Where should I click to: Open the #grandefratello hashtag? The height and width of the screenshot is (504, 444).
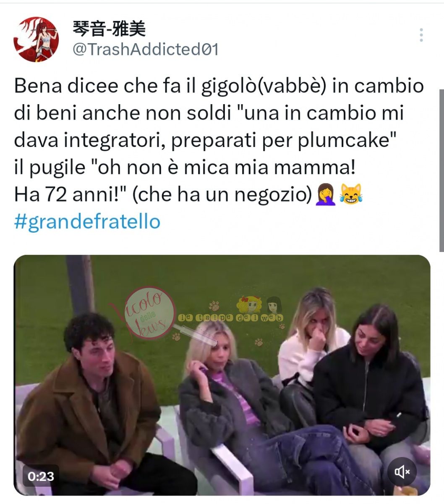point(87,221)
